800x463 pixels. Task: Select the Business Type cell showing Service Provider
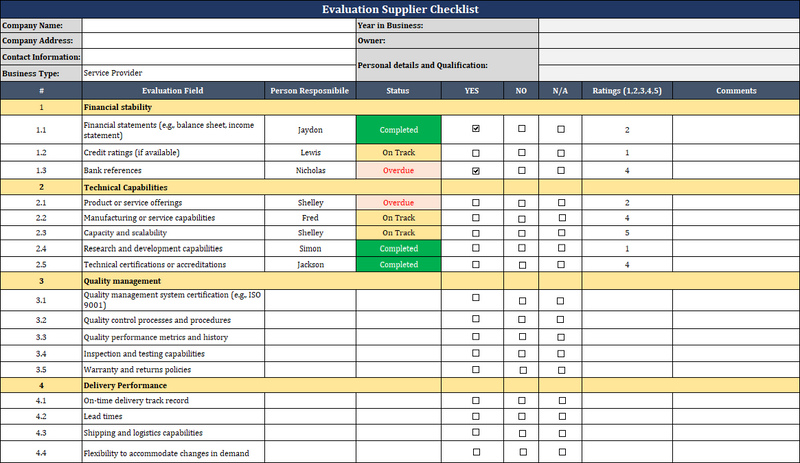point(219,73)
